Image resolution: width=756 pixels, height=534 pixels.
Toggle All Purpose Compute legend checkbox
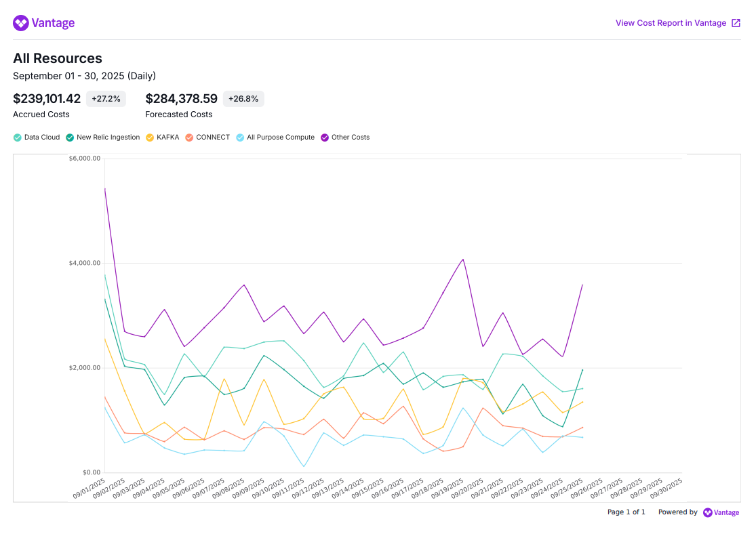click(240, 138)
